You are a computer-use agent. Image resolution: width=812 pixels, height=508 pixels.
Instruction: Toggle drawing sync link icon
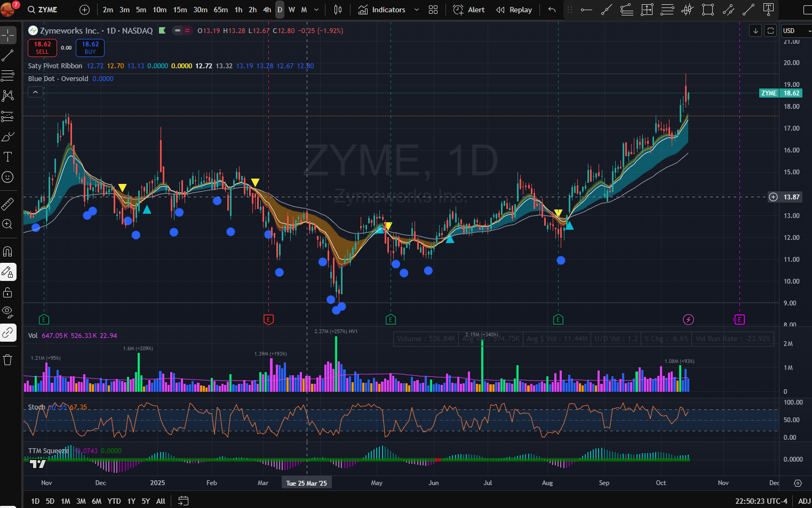click(8, 333)
